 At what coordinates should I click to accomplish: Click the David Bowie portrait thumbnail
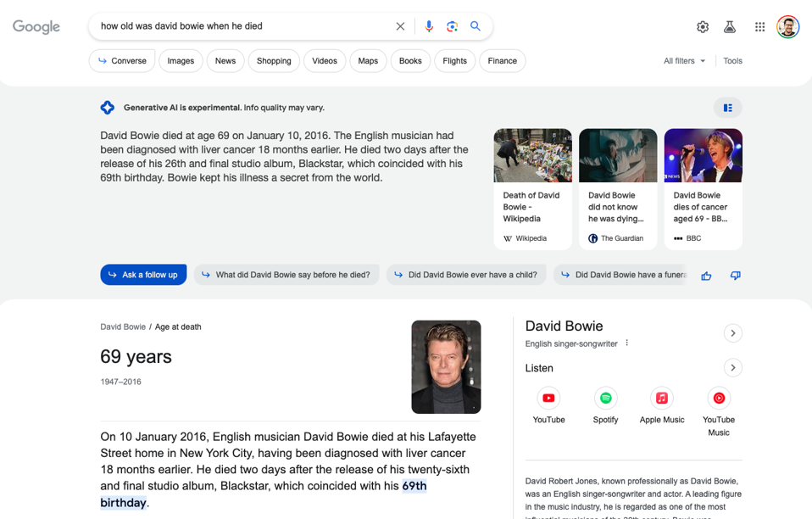pyautogui.click(x=446, y=366)
